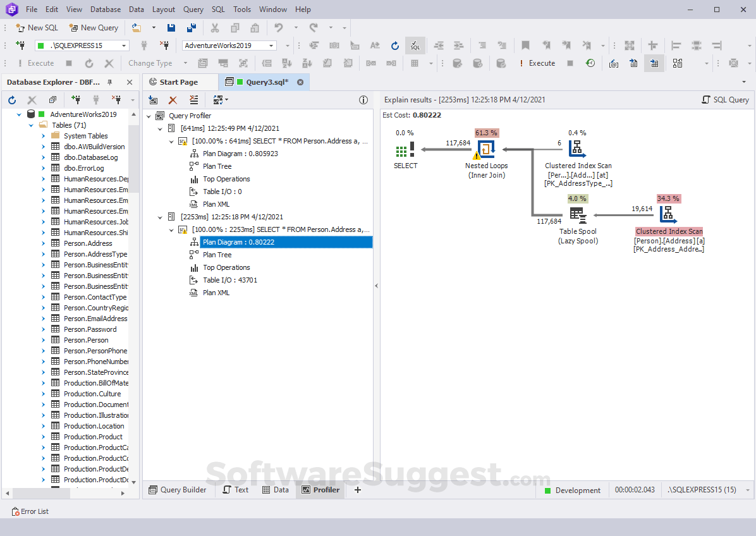Open the compare profiling results icon
Viewport: 756px width, 536px height.
(x=218, y=100)
